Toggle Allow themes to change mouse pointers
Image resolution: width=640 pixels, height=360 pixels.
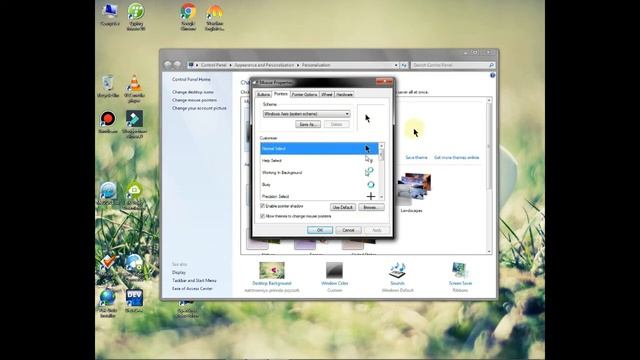coord(262,216)
